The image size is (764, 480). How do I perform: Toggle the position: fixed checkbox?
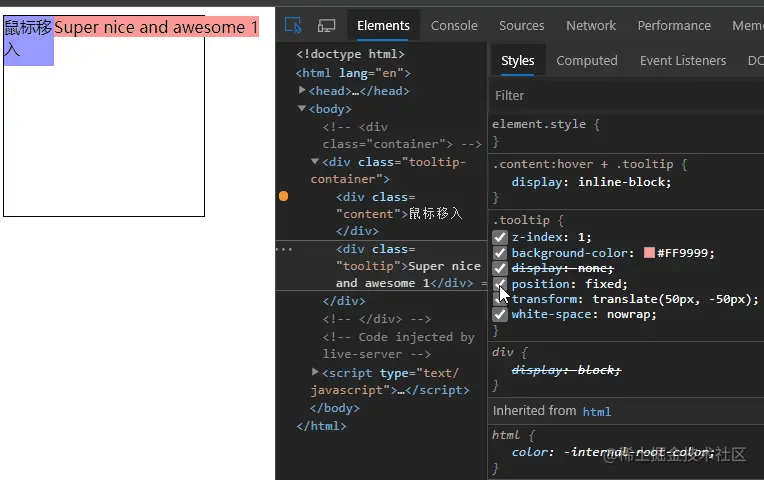pyautogui.click(x=499, y=284)
